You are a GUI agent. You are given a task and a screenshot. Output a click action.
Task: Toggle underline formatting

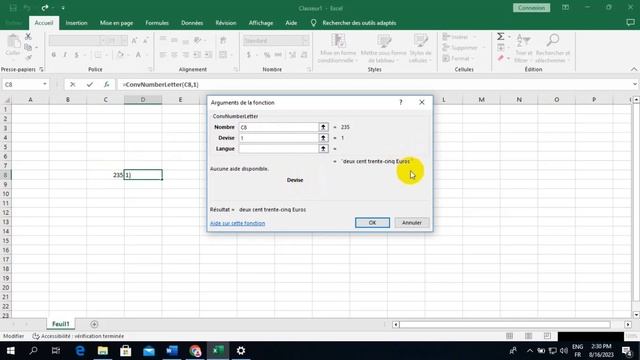coord(76,55)
